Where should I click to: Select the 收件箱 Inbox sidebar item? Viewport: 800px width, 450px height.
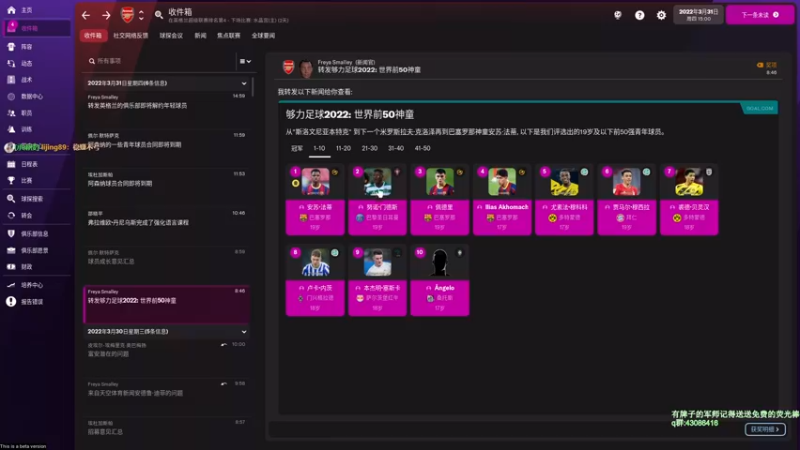click(x=37, y=28)
